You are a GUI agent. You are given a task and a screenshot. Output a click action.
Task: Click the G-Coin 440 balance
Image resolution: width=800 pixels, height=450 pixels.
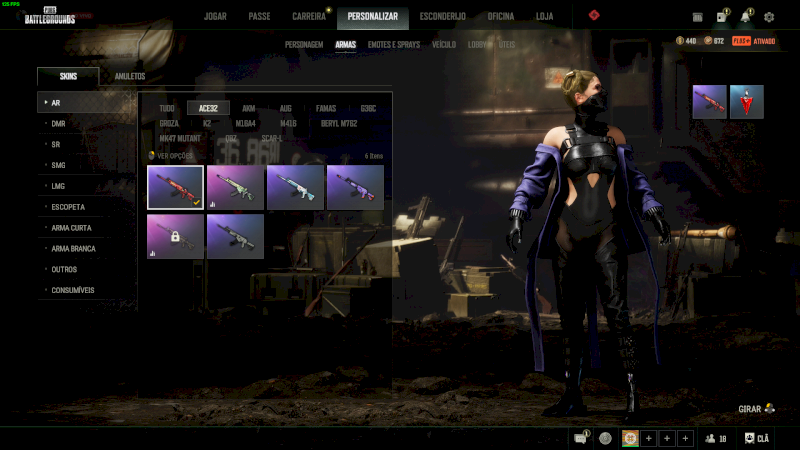pos(686,41)
